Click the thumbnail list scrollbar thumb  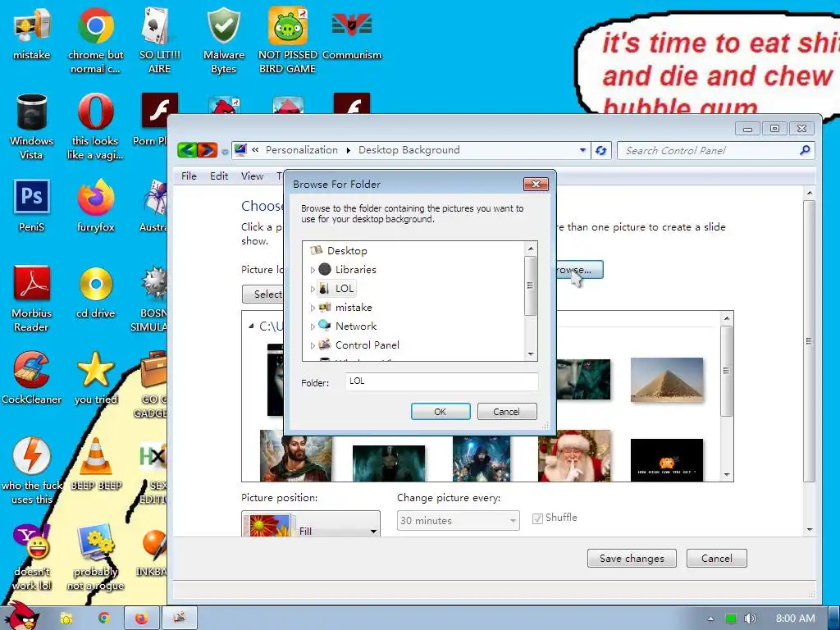tap(727, 371)
